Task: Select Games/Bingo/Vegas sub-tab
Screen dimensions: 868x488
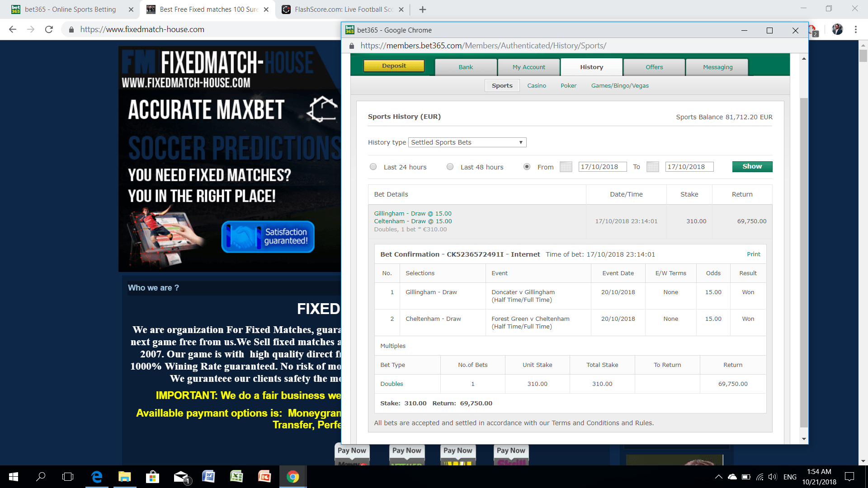Action: [620, 86]
